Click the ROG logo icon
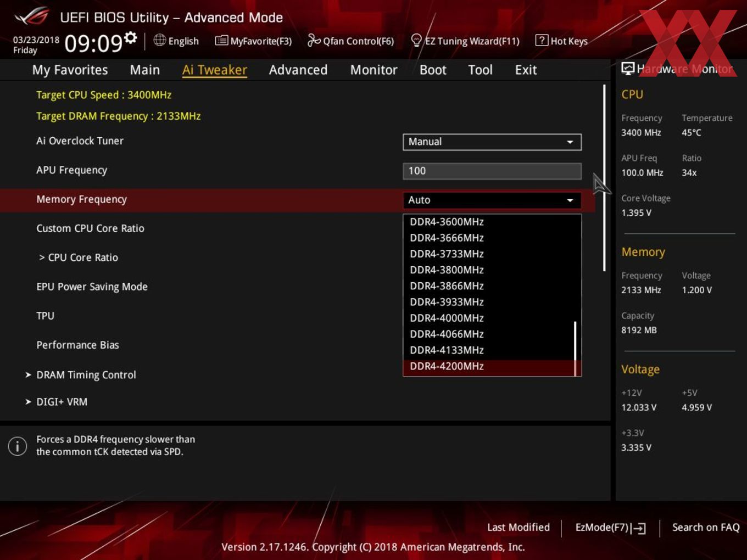 31,17
